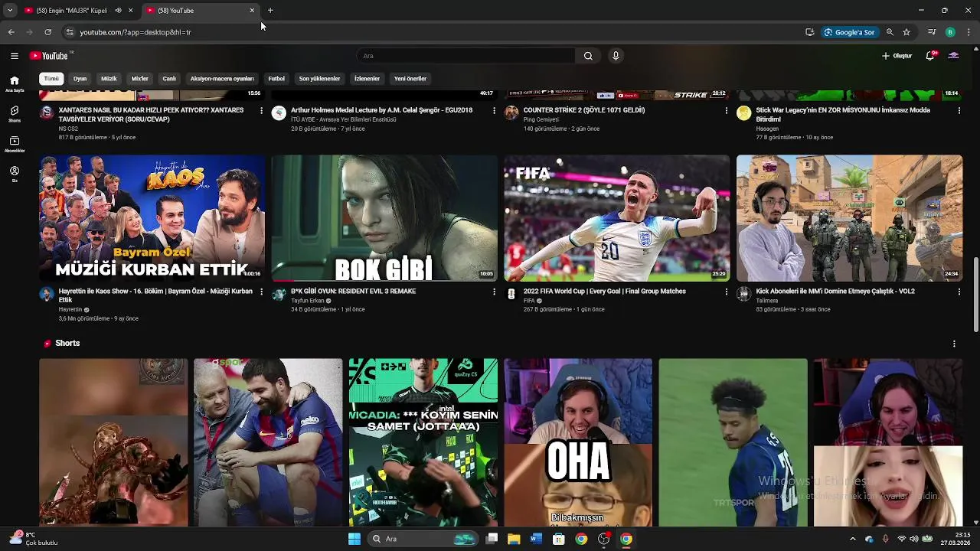Viewport: 980px width, 551px height.
Task: Select the Tümü filter chip
Action: pyautogui.click(x=51, y=79)
